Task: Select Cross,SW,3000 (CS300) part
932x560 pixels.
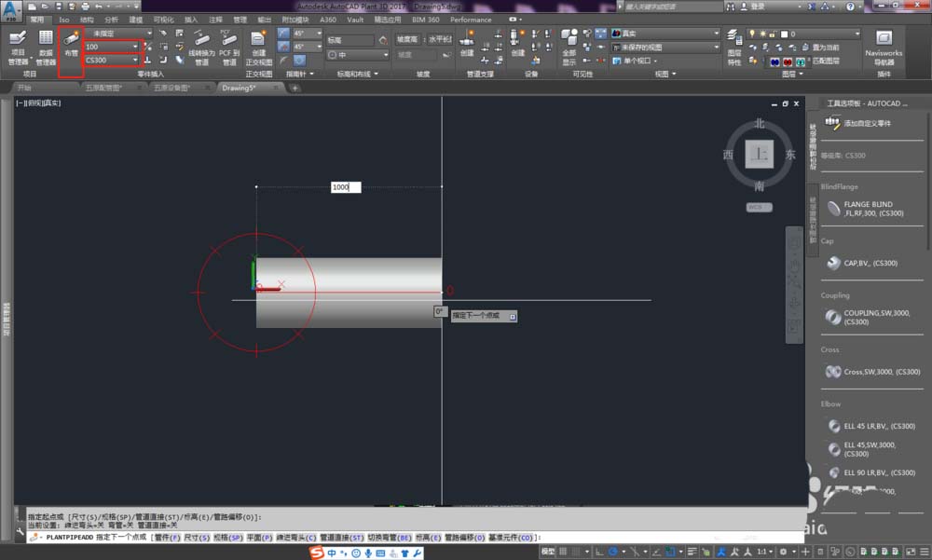Action: tap(873, 372)
